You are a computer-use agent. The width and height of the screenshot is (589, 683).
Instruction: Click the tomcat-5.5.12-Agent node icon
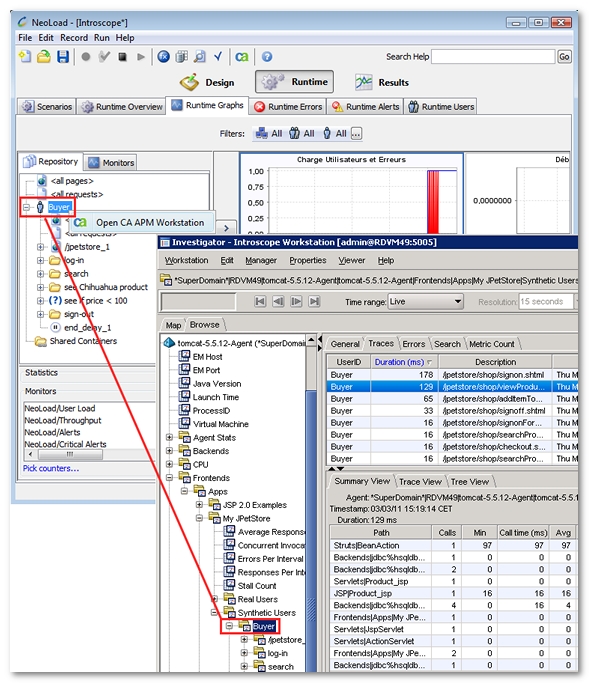(x=169, y=343)
